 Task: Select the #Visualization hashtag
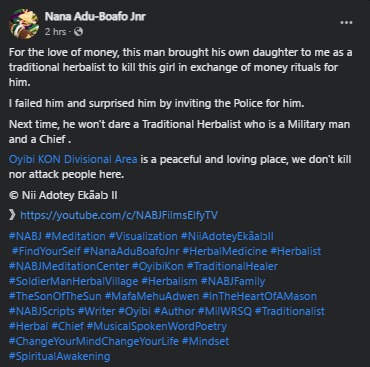(x=143, y=236)
